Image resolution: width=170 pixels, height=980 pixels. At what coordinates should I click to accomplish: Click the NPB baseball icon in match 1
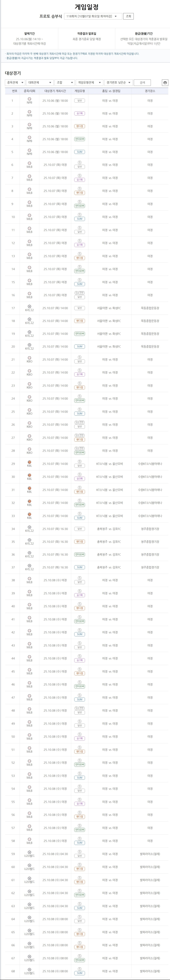[x=29, y=99]
